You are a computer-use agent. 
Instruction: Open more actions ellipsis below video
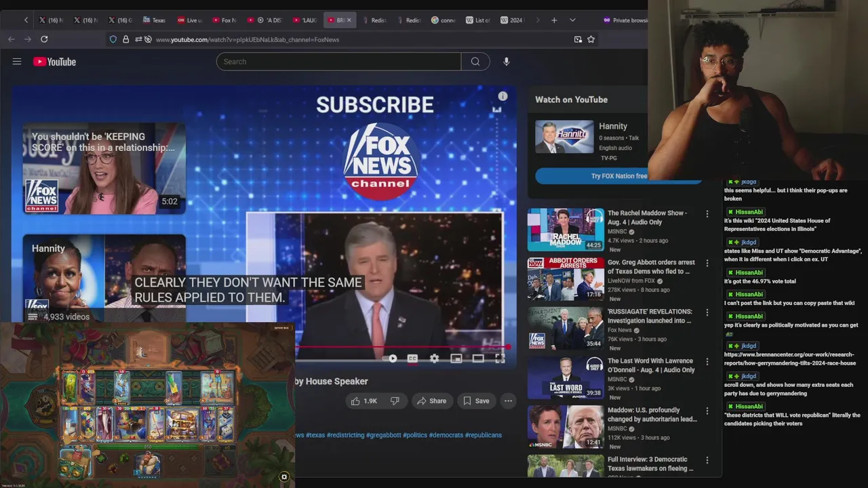pyautogui.click(x=508, y=401)
